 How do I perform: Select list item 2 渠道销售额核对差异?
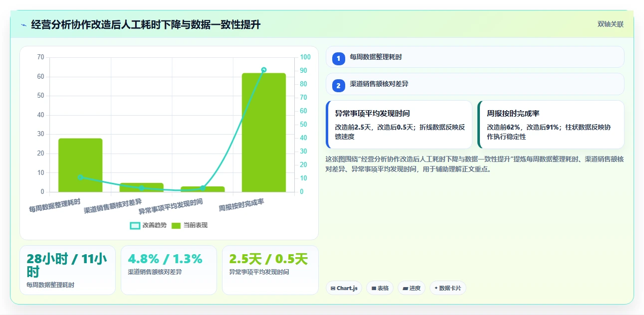point(475,84)
